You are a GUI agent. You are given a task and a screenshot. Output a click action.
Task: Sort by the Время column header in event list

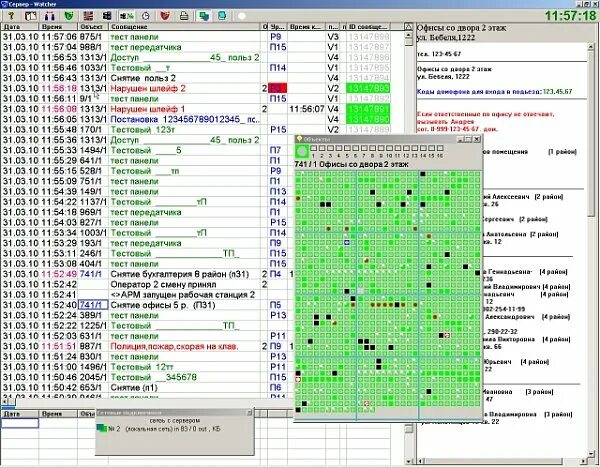tap(58, 27)
